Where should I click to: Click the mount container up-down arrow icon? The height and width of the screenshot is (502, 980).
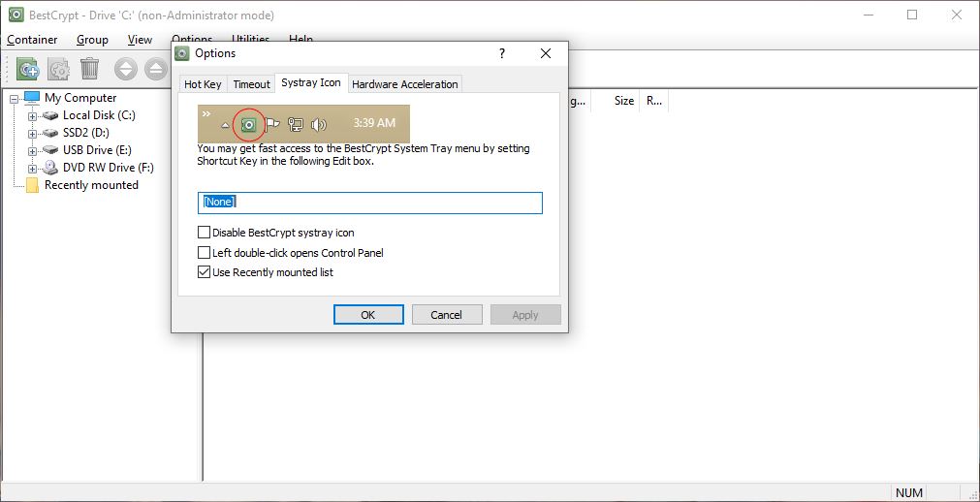[126, 69]
